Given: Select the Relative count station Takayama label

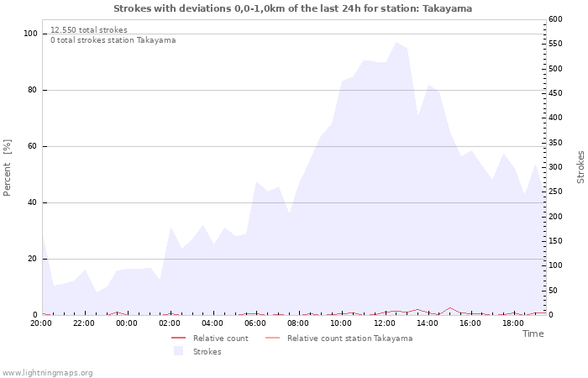Looking at the screenshot, I should click(349, 339).
